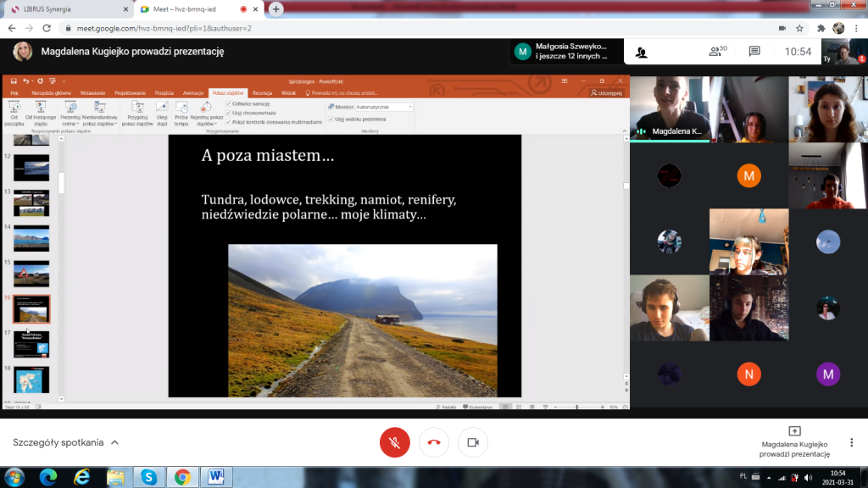Turn on the camera in Meet
The width and height of the screenshot is (868, 488).
[x=473, y=442]
